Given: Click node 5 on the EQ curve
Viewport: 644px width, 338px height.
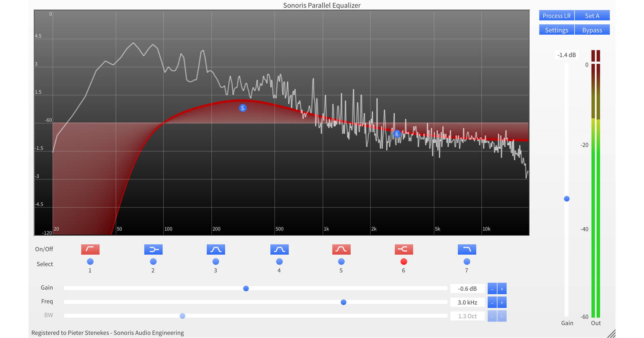Looking at the screenshot, I should click(x=242, y=108).
